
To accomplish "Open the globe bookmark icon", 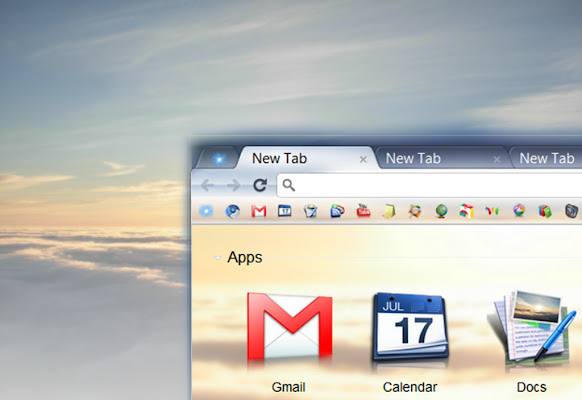I will pos(441,211).
